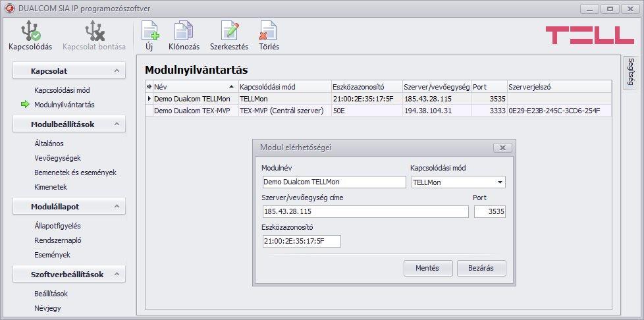
Task: Click the Bezárás close button
Action: pyautogui.click(x=481, y=268)
